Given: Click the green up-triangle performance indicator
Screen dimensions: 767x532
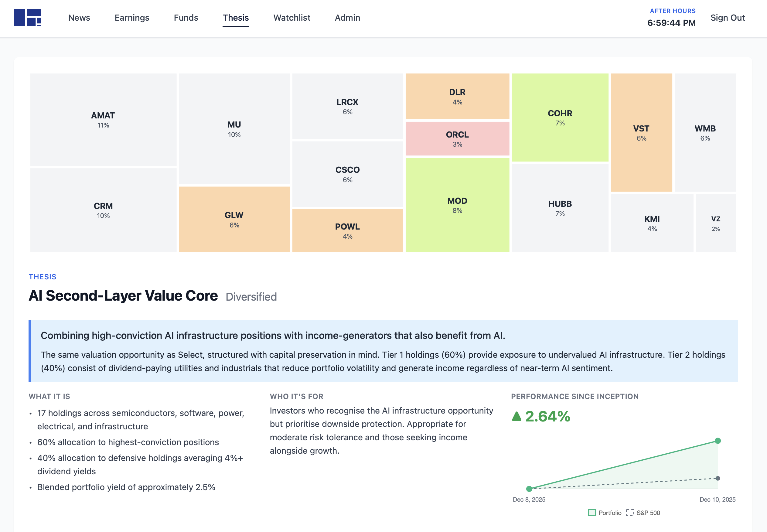Looking at the screenshot, I should coord(517,416).
